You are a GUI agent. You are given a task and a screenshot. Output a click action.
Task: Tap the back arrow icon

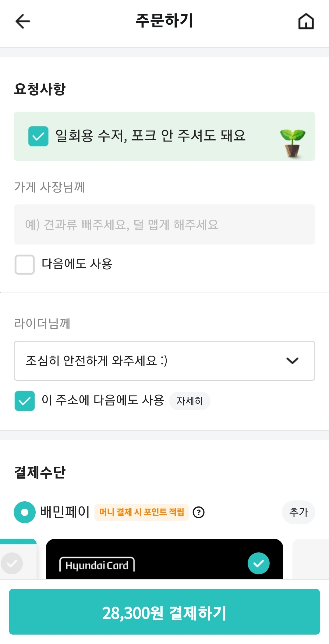(x=23, y=21)
